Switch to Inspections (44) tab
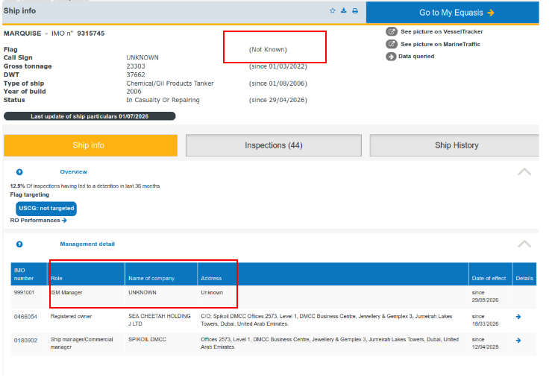The width and height of the screenshot is (552, 392). pyautogui.click(x=274, y=145)
